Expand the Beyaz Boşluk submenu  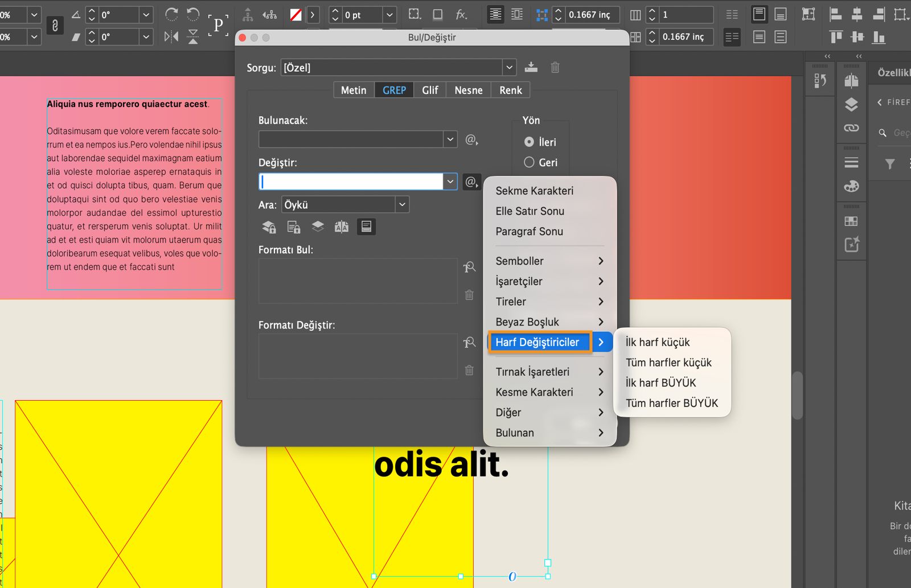click(x=549, y=322)
